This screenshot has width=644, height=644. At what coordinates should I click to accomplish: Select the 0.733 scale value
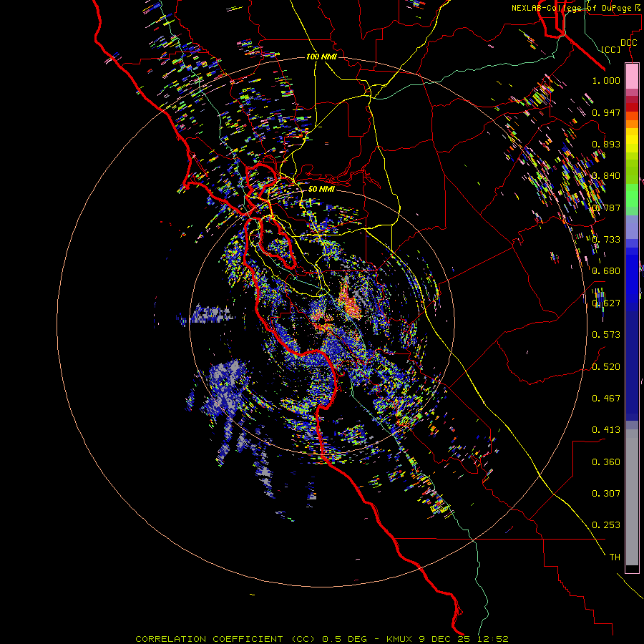[606, 240]
